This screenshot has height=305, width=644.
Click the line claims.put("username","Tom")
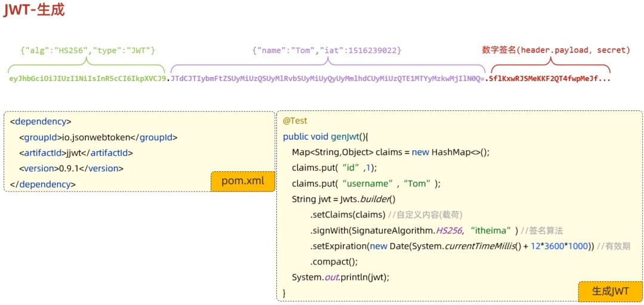point(366,183)
